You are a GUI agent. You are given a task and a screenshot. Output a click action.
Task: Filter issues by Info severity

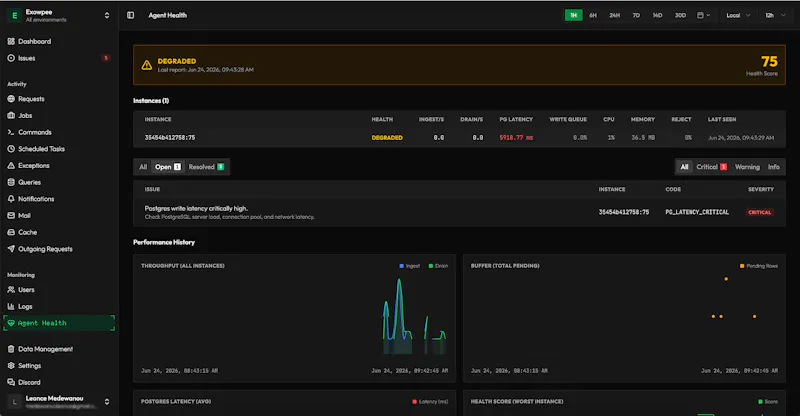coord(773,167)
